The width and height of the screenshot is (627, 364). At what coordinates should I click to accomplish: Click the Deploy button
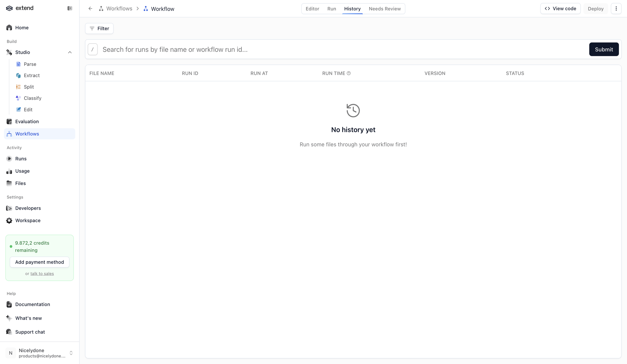pyautogui.click(x=596, y=9)
